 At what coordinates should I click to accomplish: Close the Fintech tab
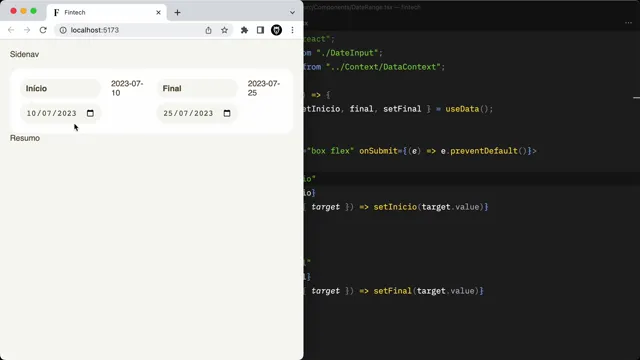coord(158,13)
